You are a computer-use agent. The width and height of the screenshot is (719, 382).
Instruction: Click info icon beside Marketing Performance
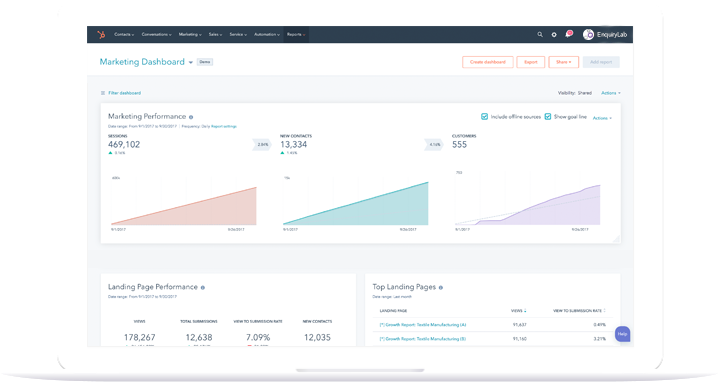point(191,117)
